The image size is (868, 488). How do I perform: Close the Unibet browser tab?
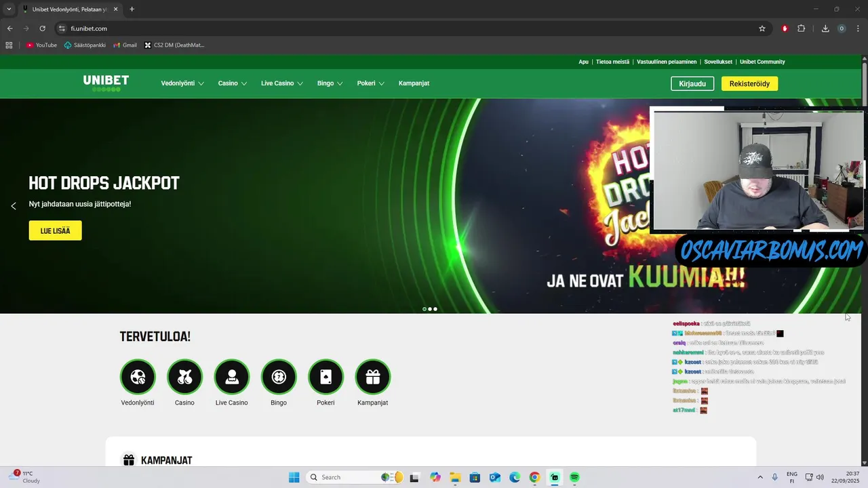115,9
